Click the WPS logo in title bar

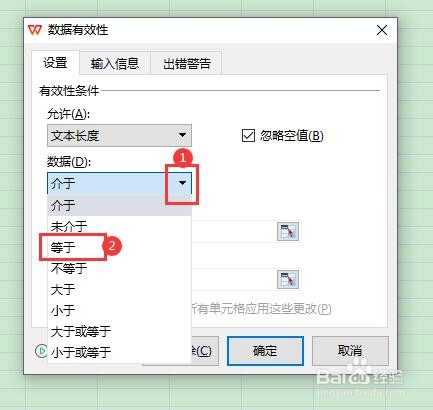pyautogui.click(x=35, y=30)
